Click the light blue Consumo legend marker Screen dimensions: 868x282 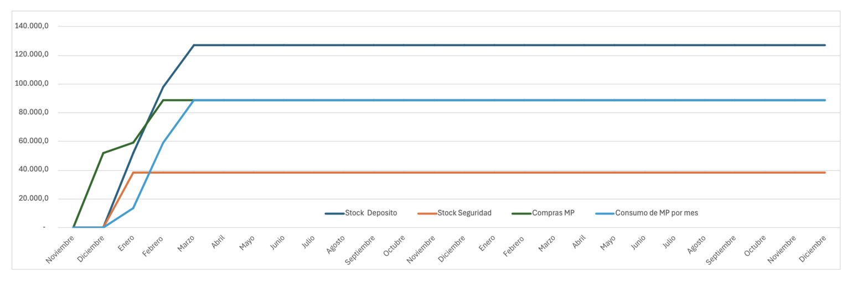click(604, 213)
